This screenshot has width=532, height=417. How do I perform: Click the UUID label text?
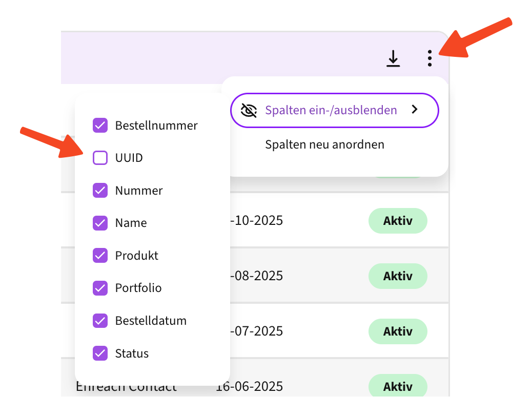pyautogui.click(x=129, y=158)
